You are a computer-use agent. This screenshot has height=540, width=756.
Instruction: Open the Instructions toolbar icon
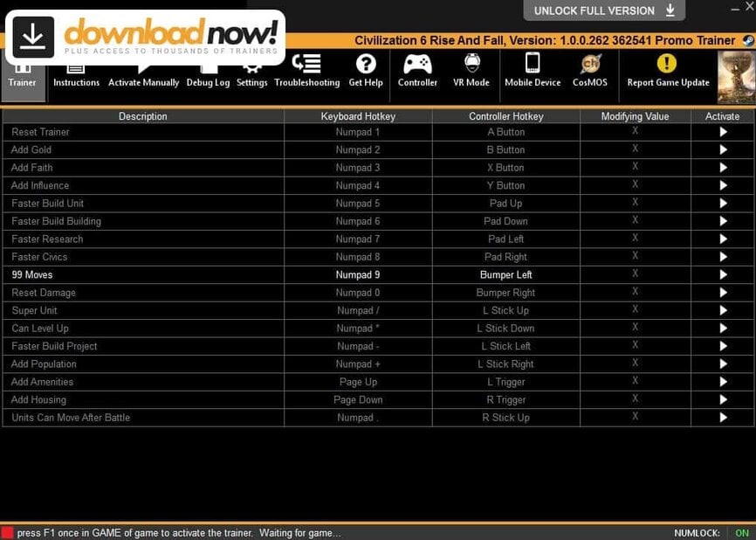click(76, 72)
